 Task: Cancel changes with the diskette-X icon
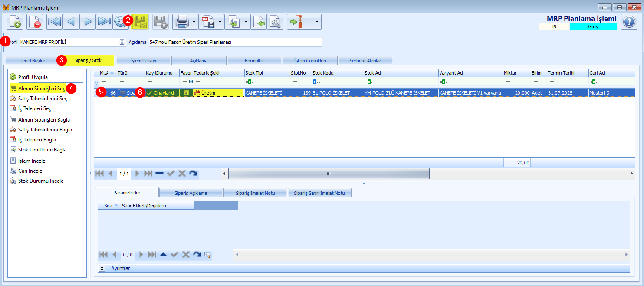pos(161,21)
